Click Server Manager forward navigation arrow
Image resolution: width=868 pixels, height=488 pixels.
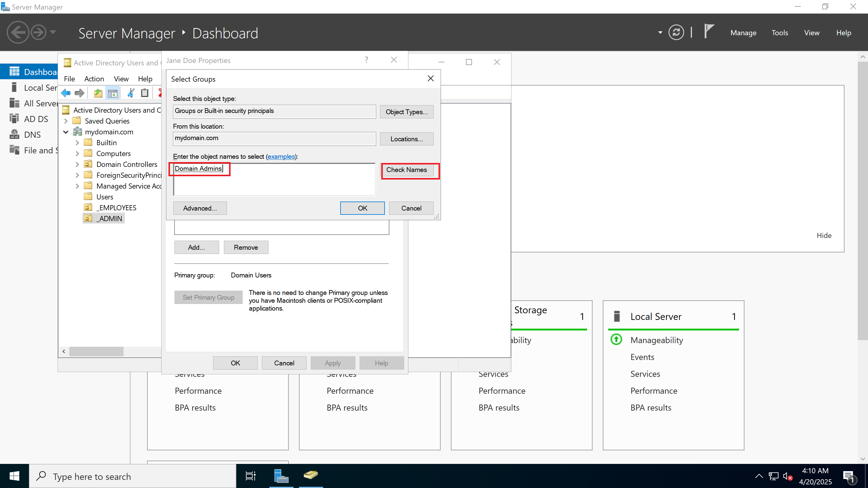38,33
